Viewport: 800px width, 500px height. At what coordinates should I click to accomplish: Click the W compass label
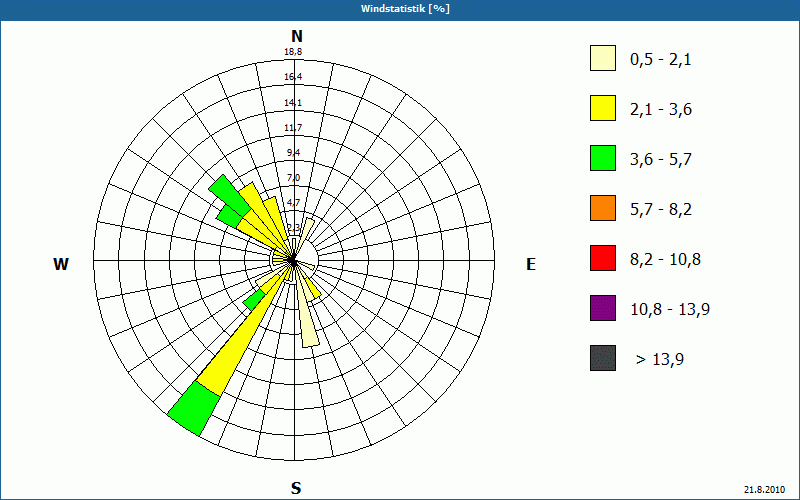coord(61,264)
